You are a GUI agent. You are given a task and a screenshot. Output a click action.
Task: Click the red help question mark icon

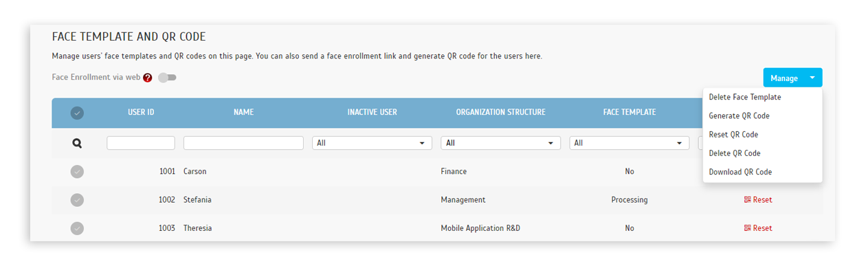(x=148, y=78)
